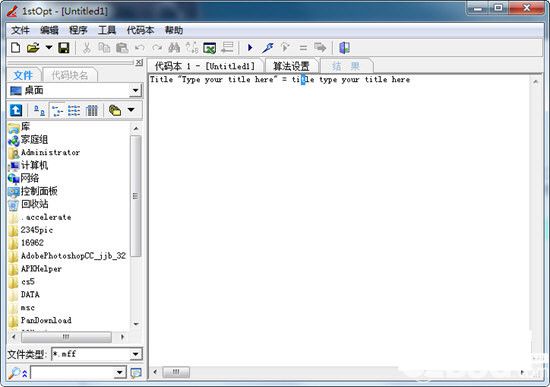Screen dimensions: 550x387
Task: Open a file with the folder icon
Action: [33, 48]
